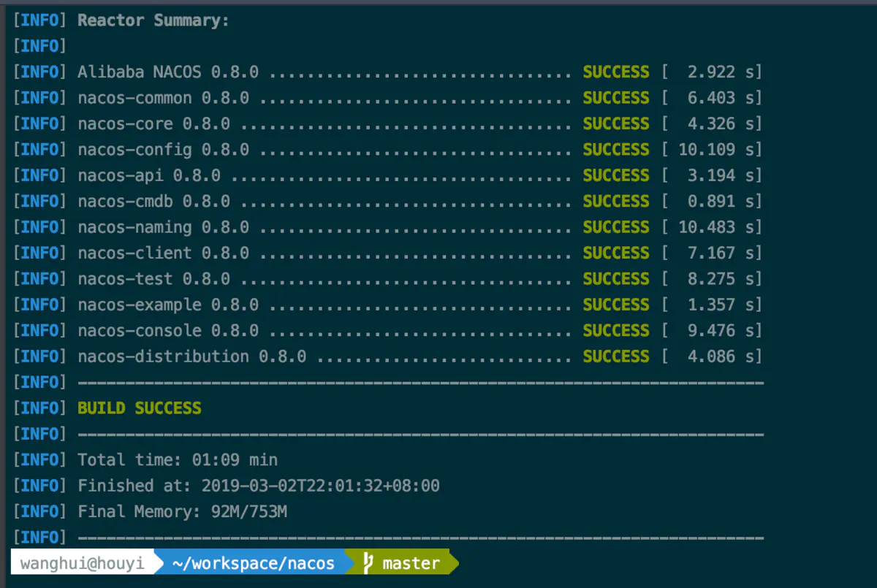Image resolution: width=877 pixels, height=588 pixels.
Task: Select 'nacos-console 0.8.0' module text
Action: coord(168,331)
